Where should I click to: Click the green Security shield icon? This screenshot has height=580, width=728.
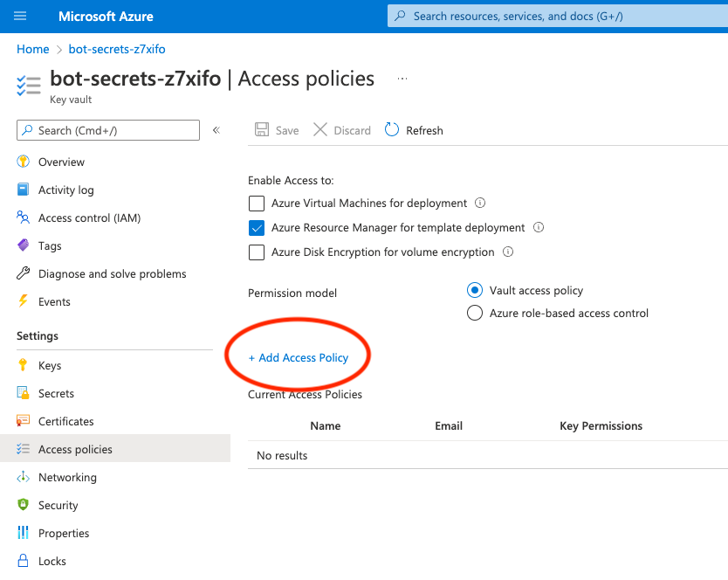23,505
